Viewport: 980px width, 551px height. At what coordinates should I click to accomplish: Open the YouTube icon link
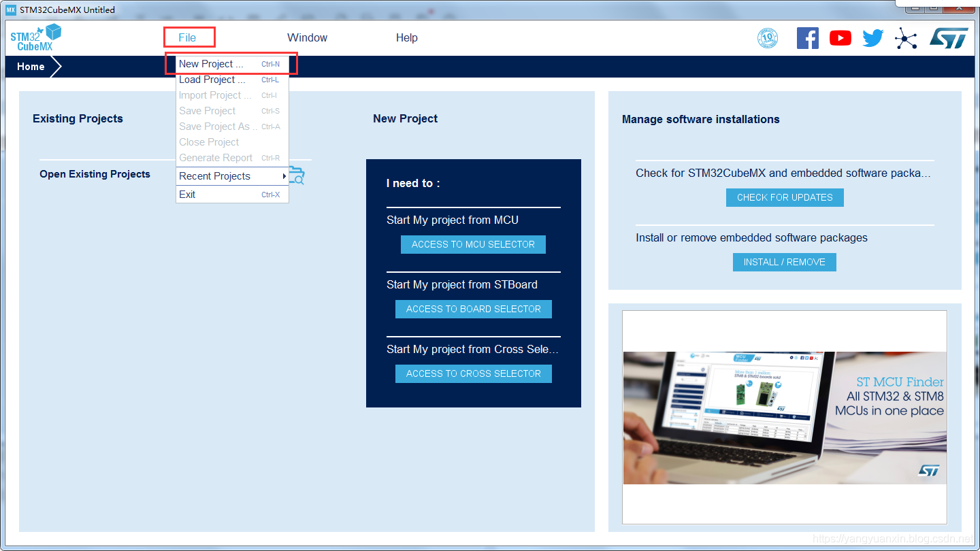[840, 38]
